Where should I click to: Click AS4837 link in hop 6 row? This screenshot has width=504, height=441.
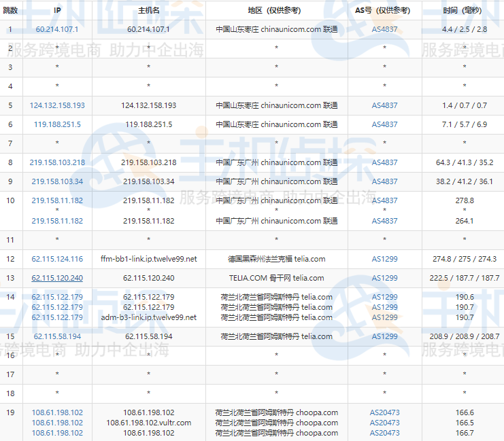click(x=384, y=124)
